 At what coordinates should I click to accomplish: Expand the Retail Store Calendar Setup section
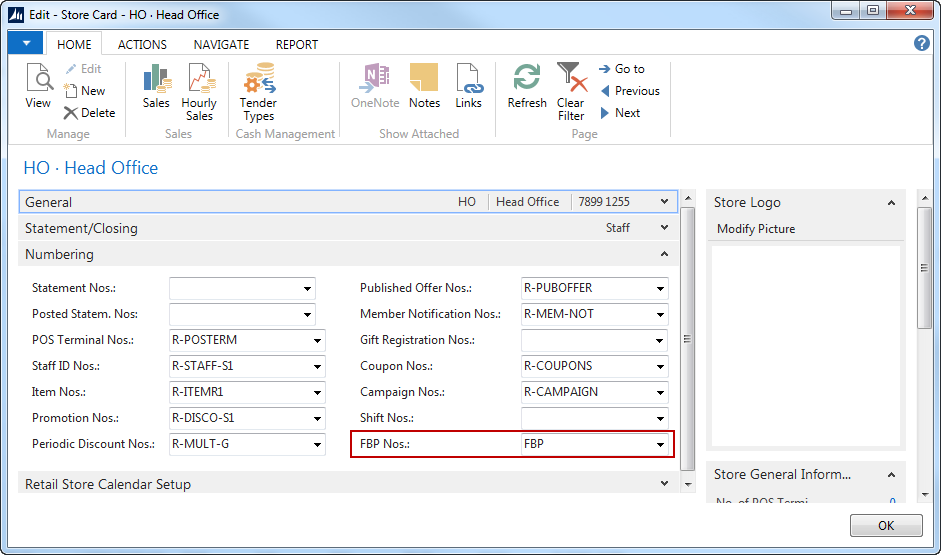pos(665,484)
